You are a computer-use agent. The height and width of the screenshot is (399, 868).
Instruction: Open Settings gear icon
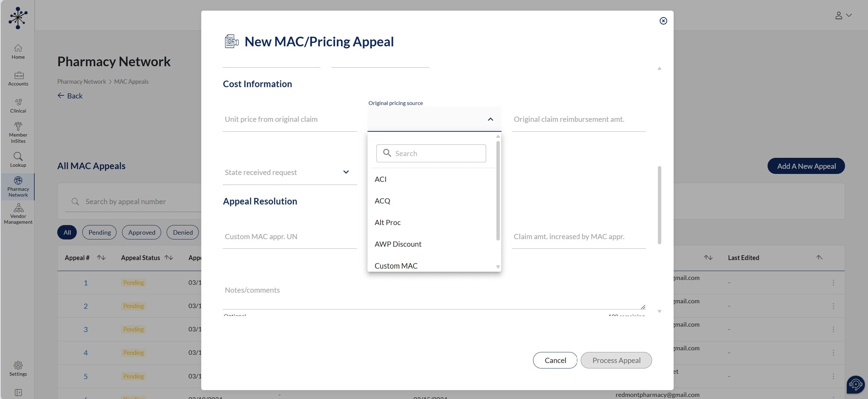point(18,365)
